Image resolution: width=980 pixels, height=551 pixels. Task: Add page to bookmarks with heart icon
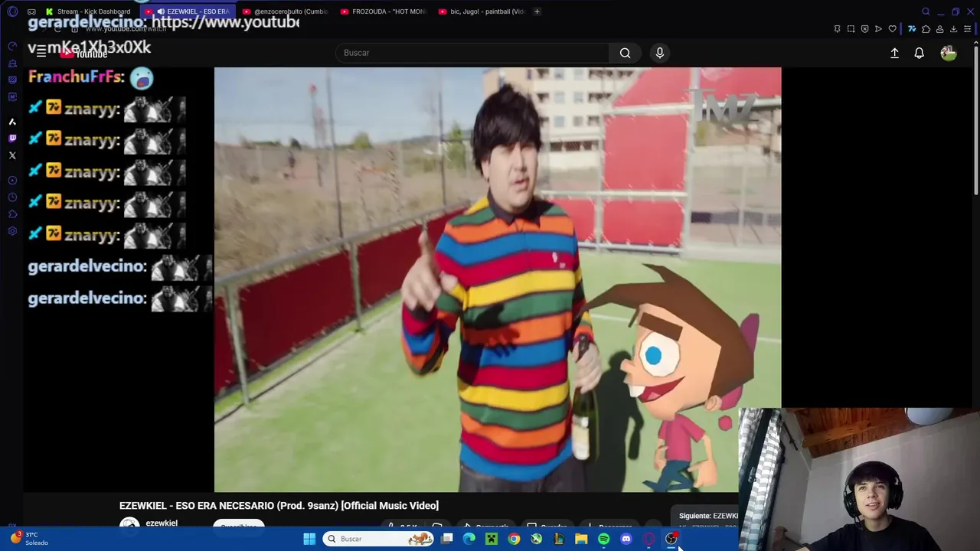pyautogui.click(x=892, y=29)
